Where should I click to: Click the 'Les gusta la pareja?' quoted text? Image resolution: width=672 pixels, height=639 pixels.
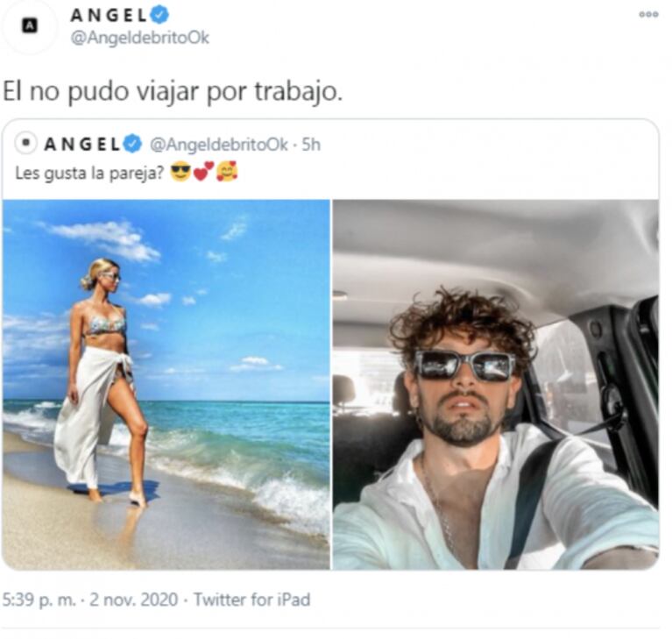click(89, 174)
